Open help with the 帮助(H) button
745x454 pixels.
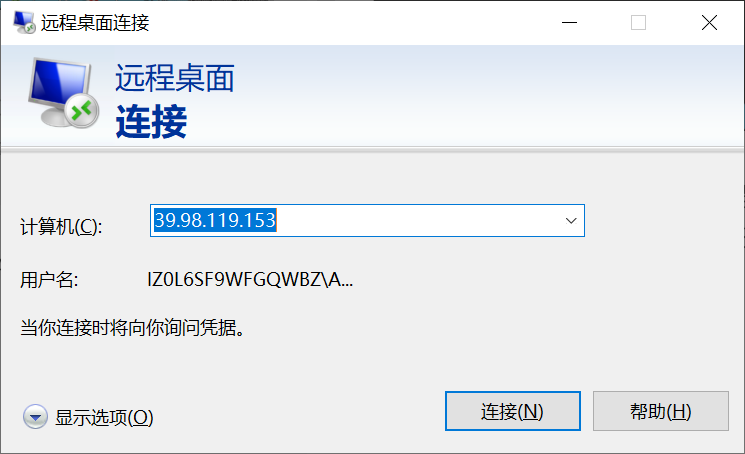(x=660, y=411)
